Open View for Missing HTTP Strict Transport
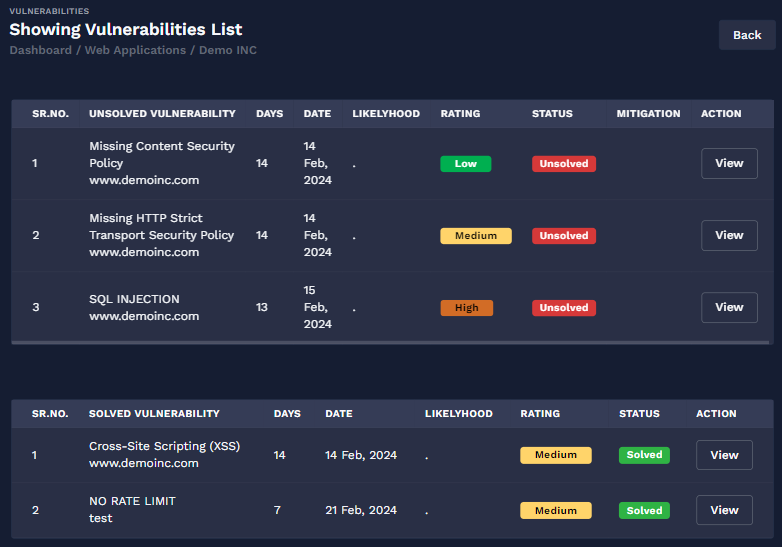 point(729,235)
